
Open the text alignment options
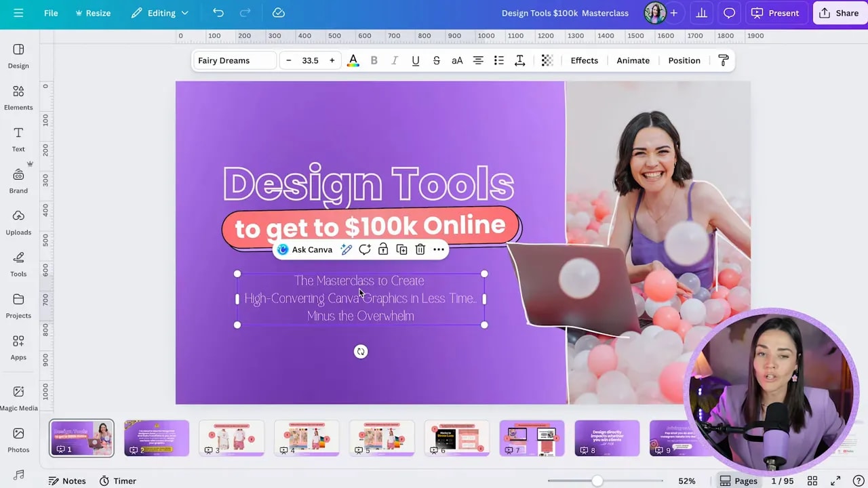(x=478, y=60)
